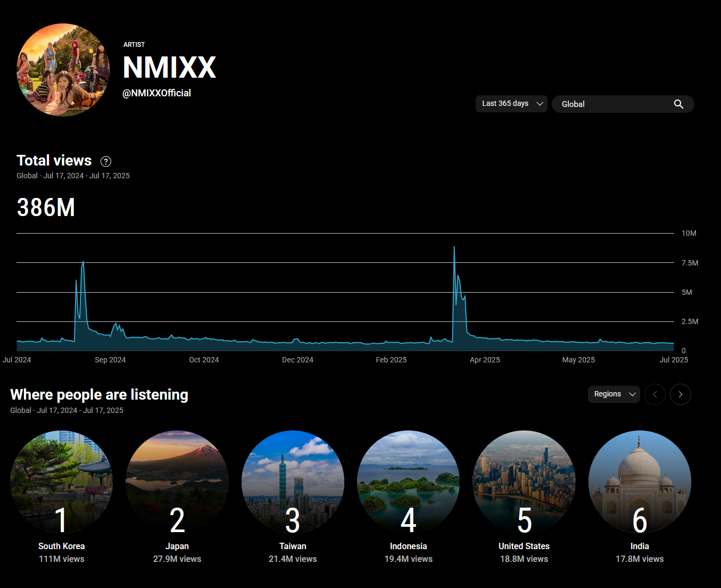Viewport: 721px width, 588px height.
Task: Click the South Korea label
Action: (62, 546)
